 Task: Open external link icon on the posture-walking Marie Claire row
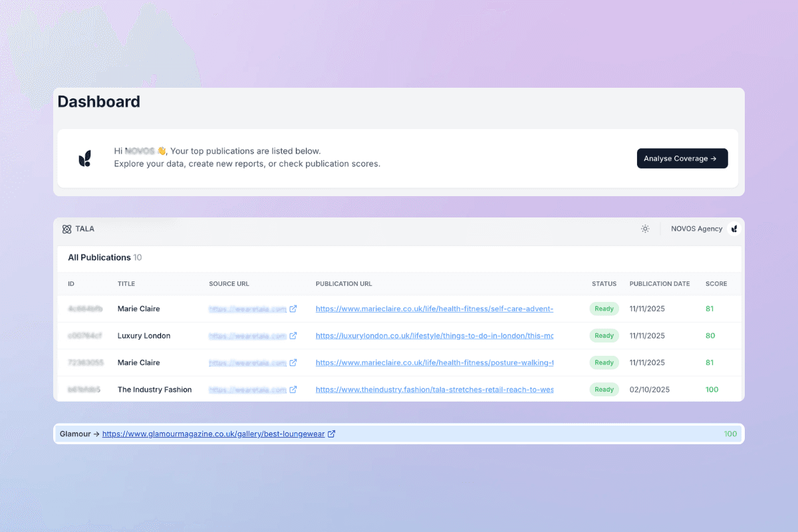tap(293, 362)
